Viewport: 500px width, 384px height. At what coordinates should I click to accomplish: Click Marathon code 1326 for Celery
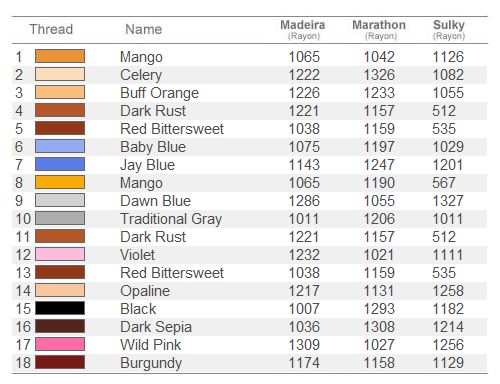pos(379,75)
